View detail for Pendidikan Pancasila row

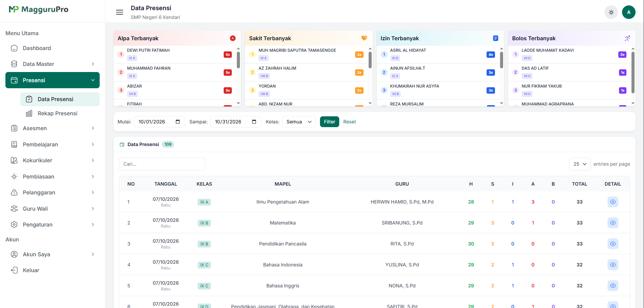tap(613, 244)
